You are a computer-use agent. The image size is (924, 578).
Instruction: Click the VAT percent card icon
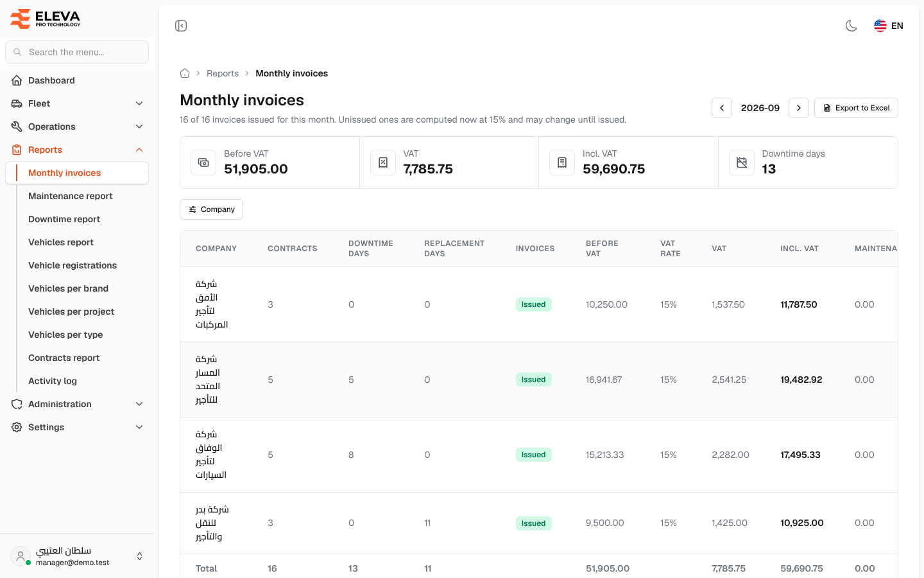(x=383, y=162)
